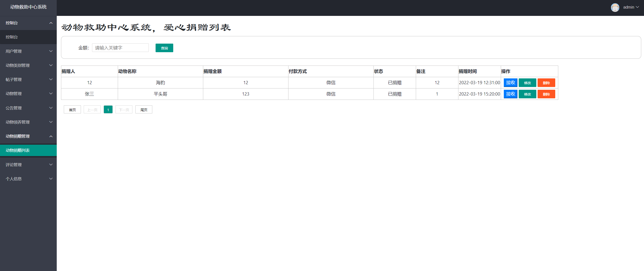This screenshot has width=644, height=271.
Task: Expand the 用户管理 menu
Action: (x=28, y=51)
